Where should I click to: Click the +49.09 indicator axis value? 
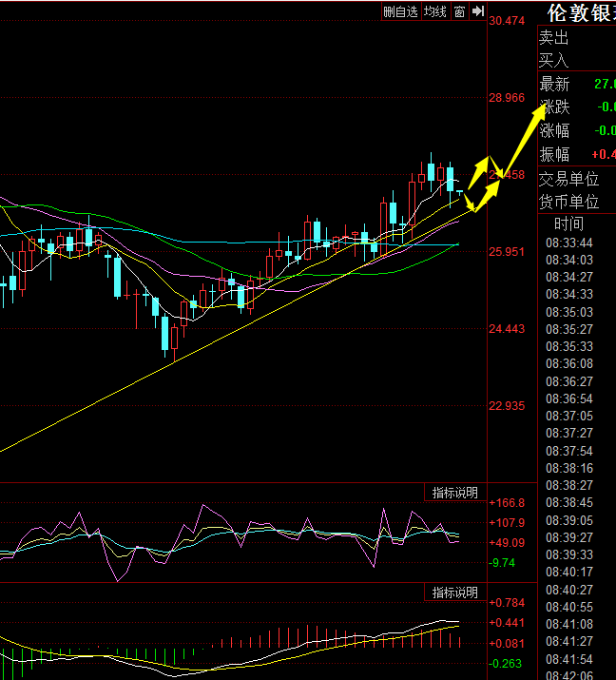pyautogui.click(x=507, y=543)
